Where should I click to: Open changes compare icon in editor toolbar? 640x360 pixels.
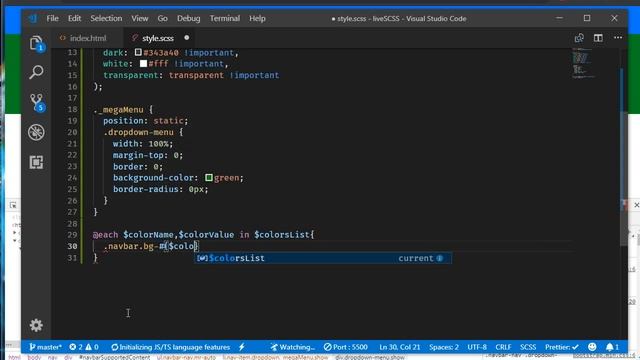(x=579, y=38)
